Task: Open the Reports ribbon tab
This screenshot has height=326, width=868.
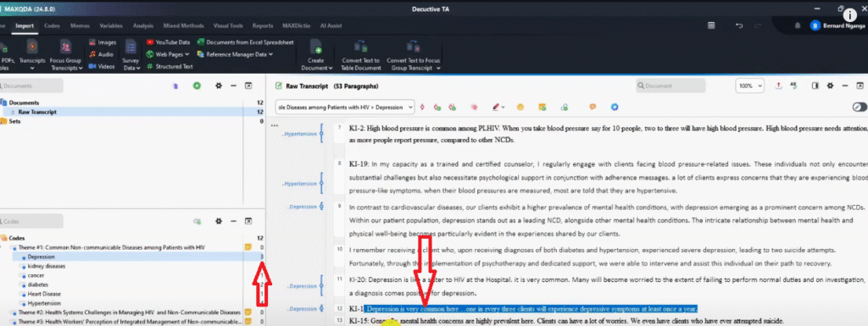Action: coord(263,25)
